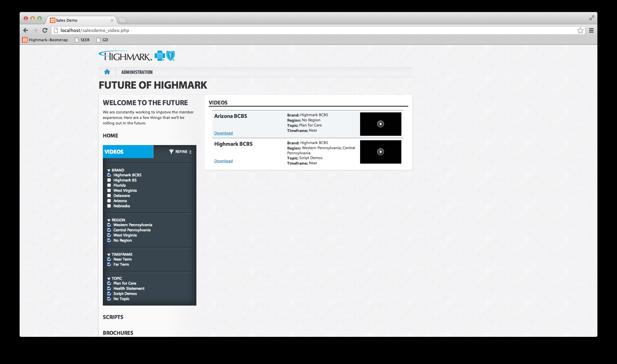Image resolution: width=617 pixels, height=364 pixels.
Task: Uncheck the Near Term checkbox
Action: (109, 259)
